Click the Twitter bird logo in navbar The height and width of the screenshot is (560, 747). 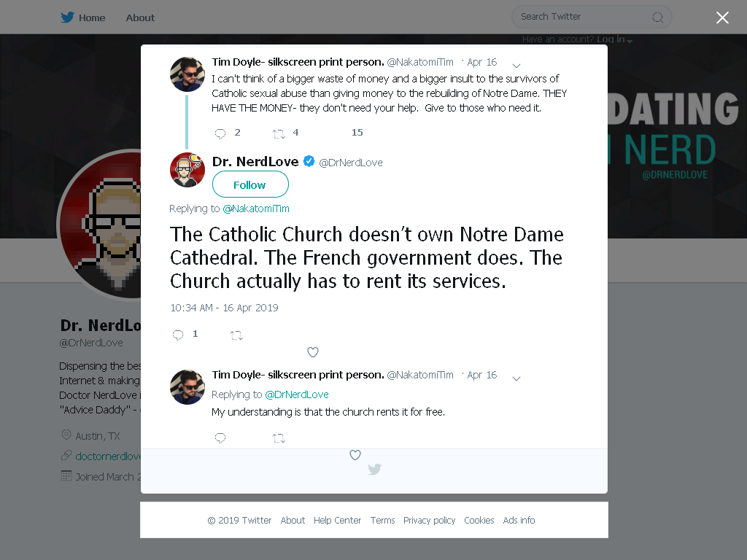pos(67,17)
